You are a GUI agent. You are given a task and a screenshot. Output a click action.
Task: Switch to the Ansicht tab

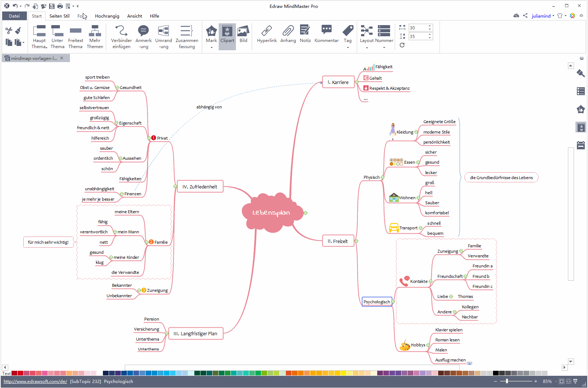[134, 16]
